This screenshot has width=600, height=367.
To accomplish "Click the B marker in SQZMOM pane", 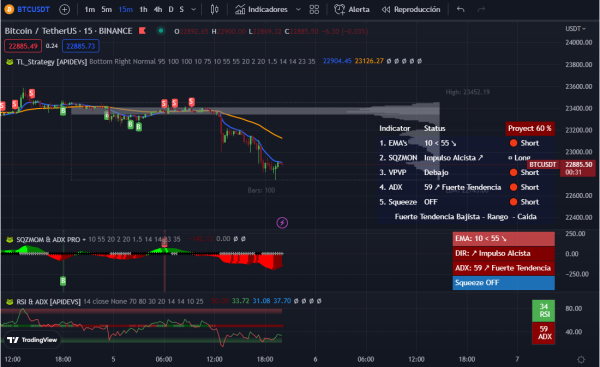I will pyautogui.click(x=63, y=281).
